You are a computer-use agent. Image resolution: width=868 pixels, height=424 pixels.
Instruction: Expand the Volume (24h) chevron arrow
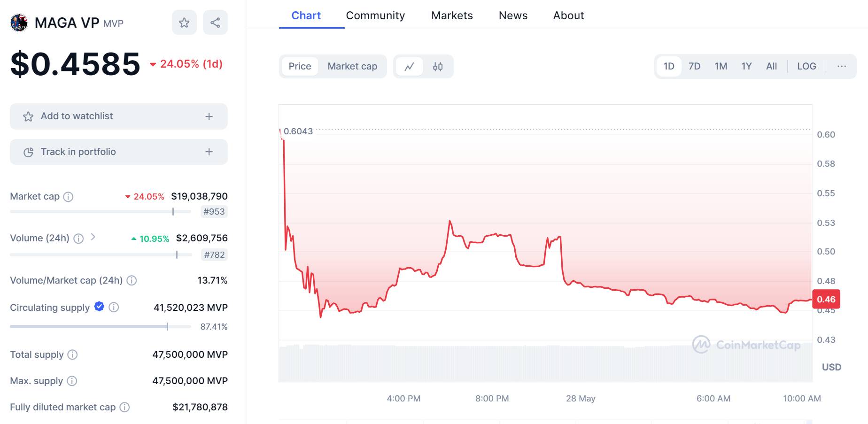(93, 237)
